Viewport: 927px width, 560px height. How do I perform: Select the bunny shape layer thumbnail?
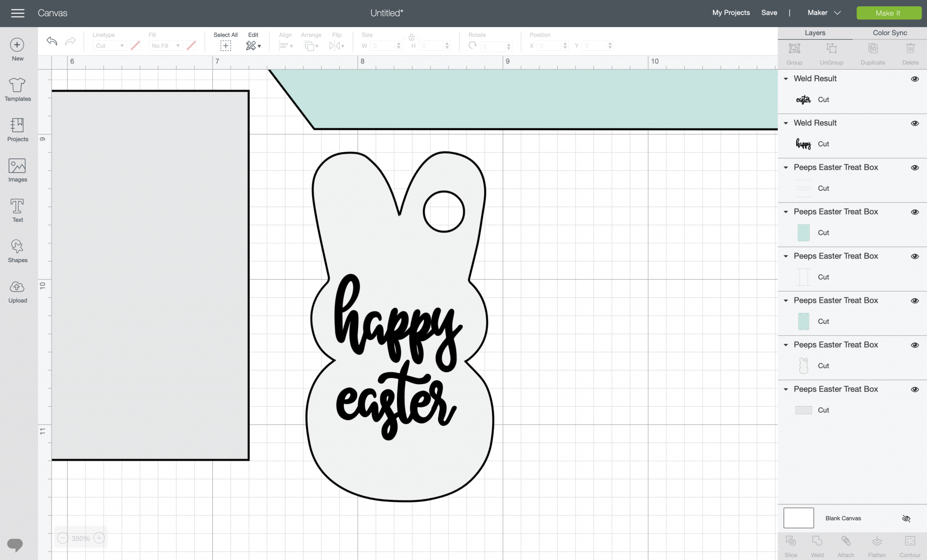pyautogui.click(x=803, y=365)
